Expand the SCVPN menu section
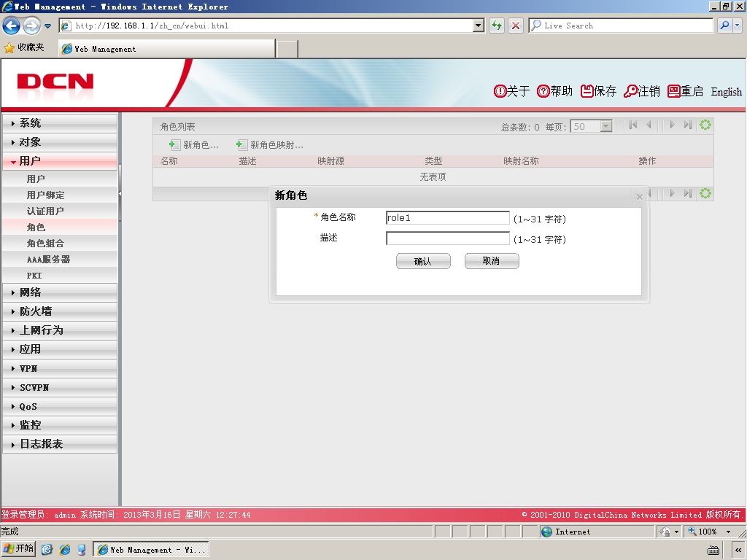The height and width of the screenshot is (560, 747). [60, 388]
